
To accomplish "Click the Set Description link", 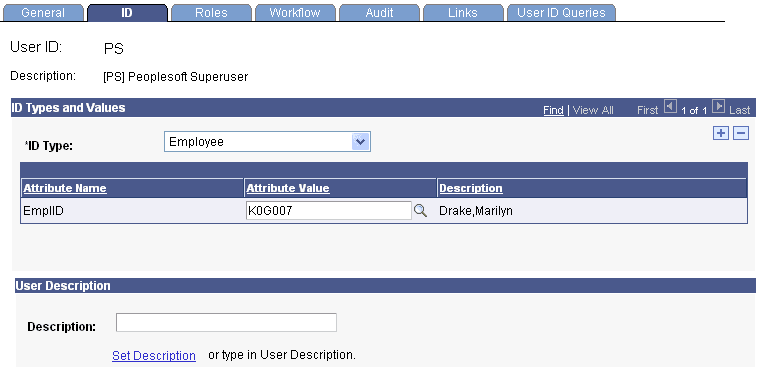I will (x=154, y=355).
